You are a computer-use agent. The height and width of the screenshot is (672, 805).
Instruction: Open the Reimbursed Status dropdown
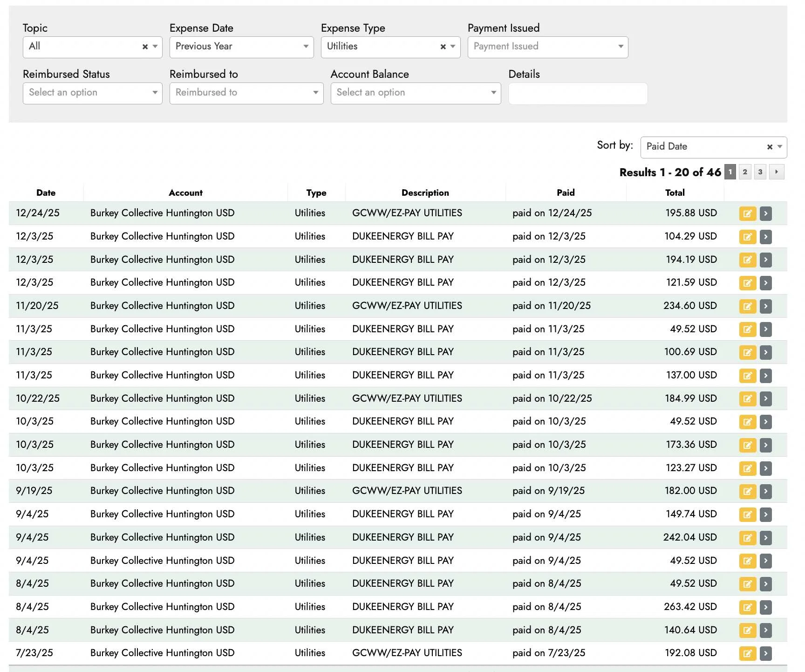tap(92, 93)
